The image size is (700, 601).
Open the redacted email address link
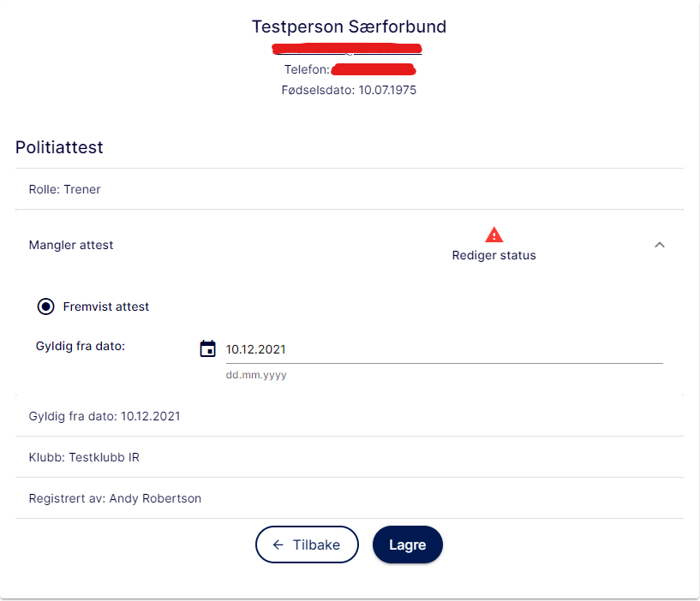(x=347, y=50)
